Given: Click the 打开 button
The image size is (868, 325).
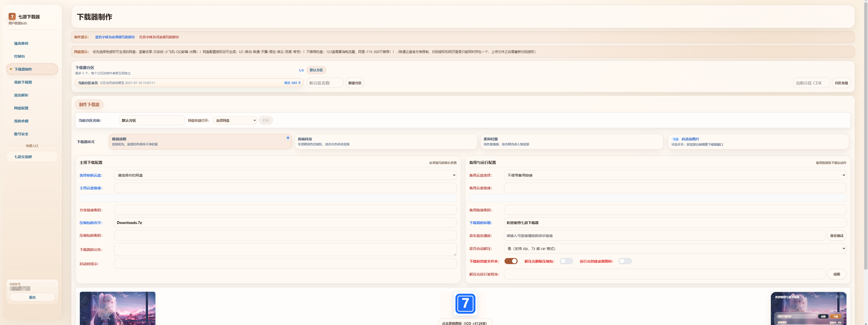Looking at the screenshot, I should coord(266,120).
